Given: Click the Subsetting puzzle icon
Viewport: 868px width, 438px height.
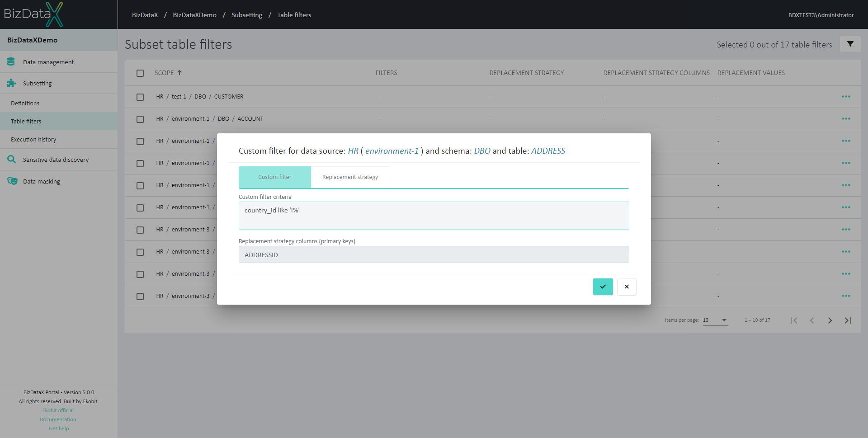Looking at the screenshot, I should click(11, 83).
